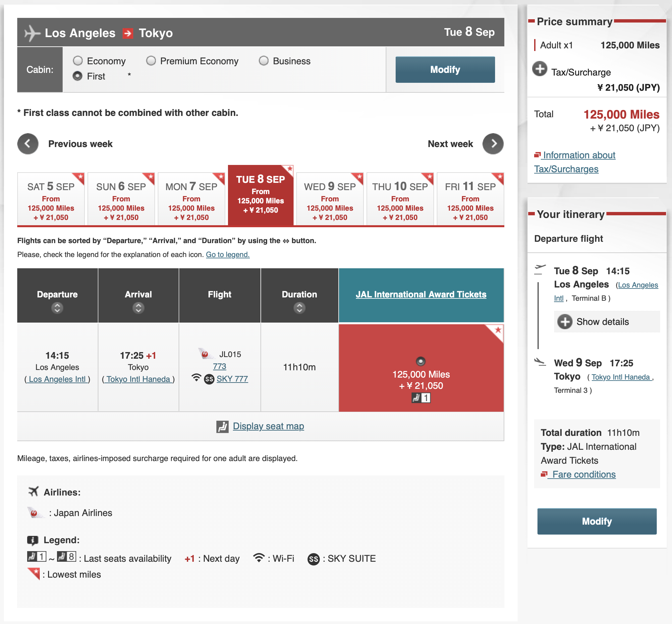Sort flights by Arrival using sort arrows

[139, 308]
